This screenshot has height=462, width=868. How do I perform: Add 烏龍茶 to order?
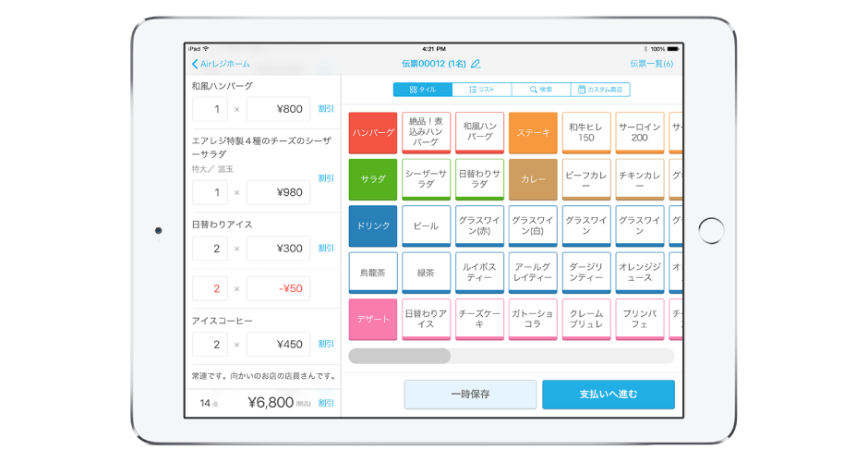click(373, 273)
